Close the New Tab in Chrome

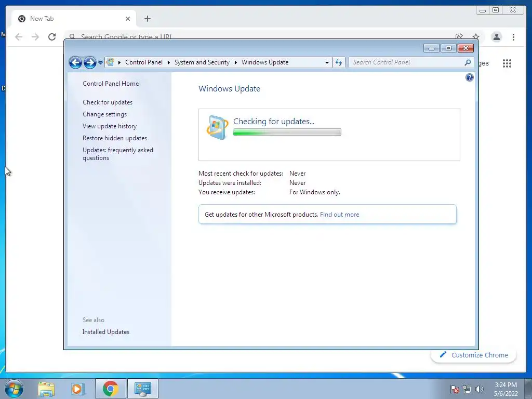128,19
